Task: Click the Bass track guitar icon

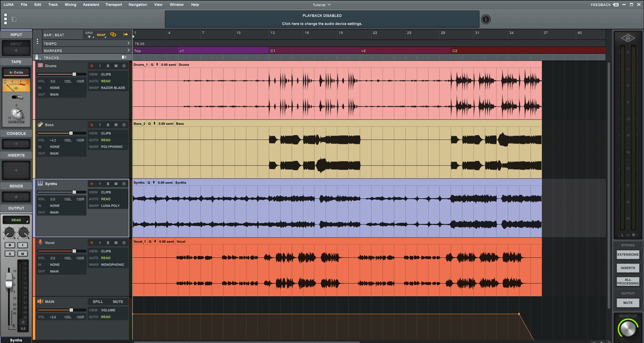Action: coord(40,124)
